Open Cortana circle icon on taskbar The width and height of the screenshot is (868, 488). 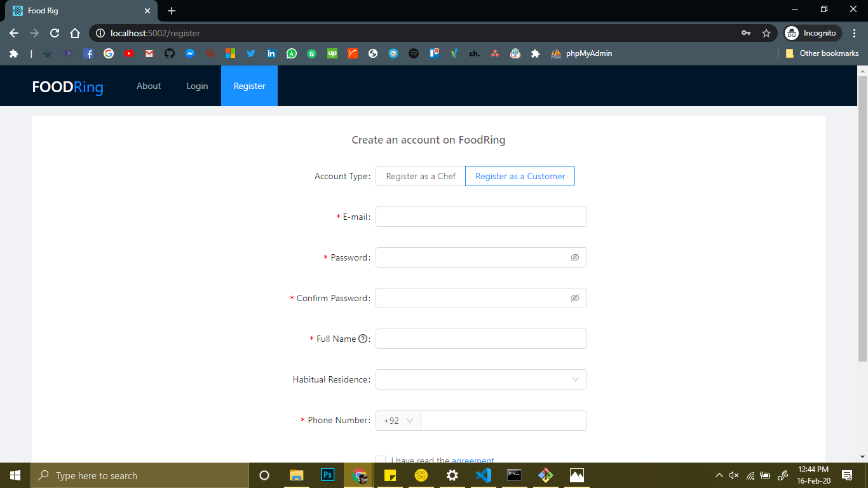[264, 475]
